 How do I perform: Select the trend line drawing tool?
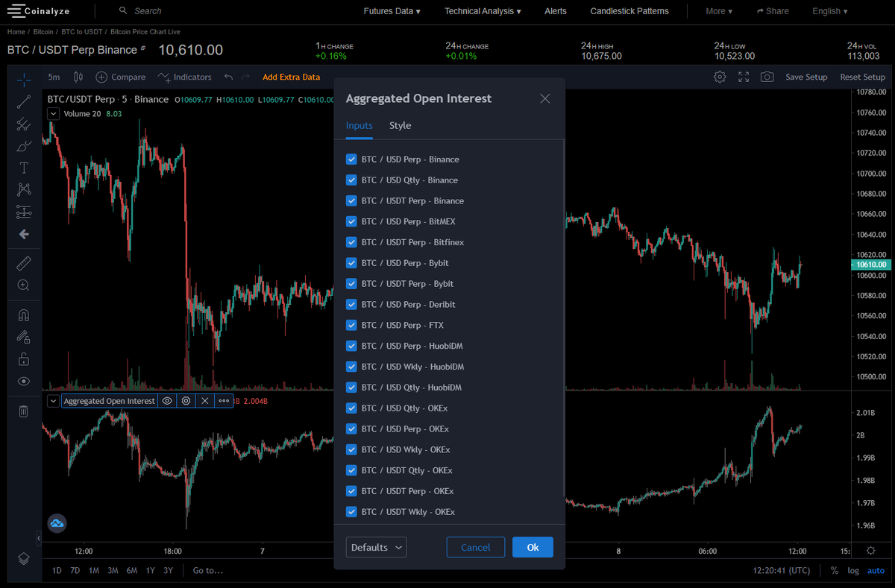click(24, 102)
